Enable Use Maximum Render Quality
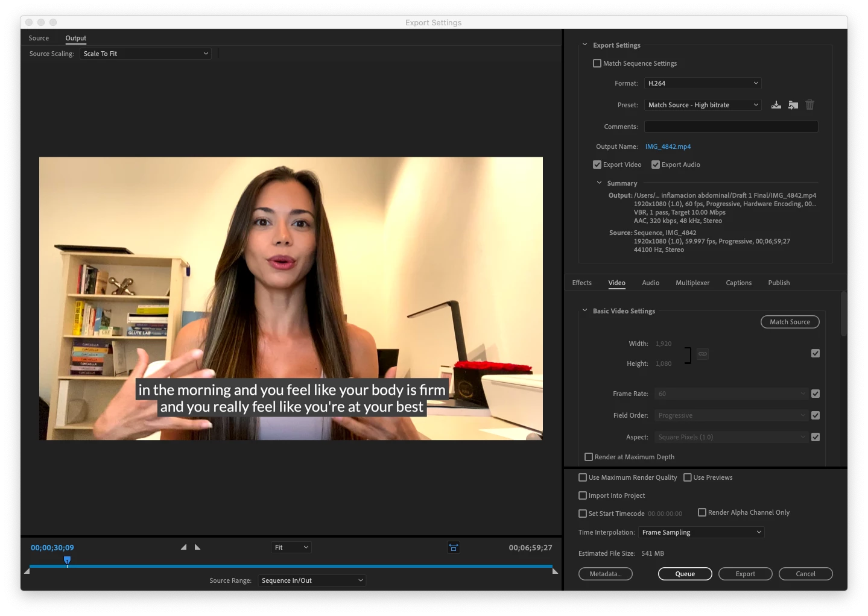 (583, 477)
